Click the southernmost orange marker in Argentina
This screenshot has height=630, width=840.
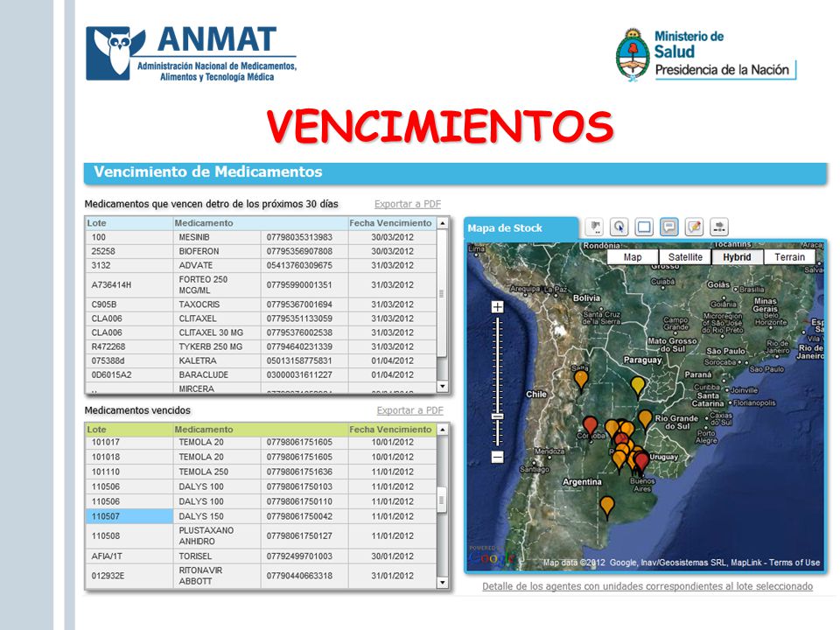click(x=607, y=507)
